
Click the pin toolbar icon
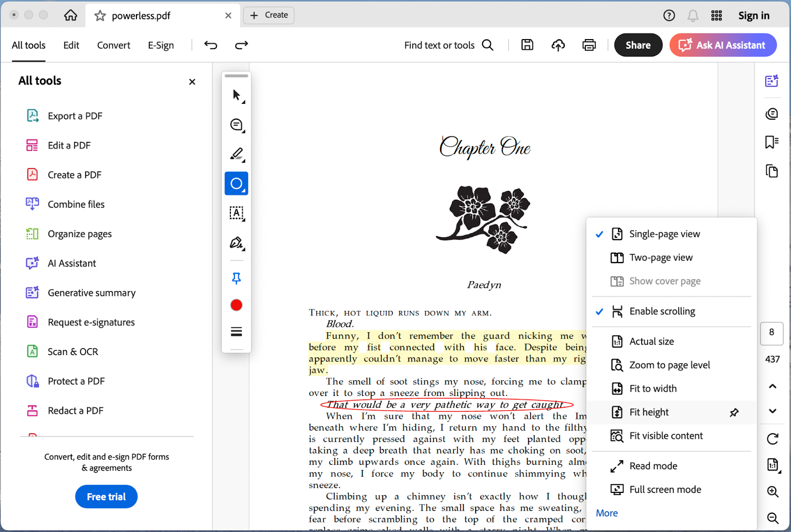pos(236,278)
